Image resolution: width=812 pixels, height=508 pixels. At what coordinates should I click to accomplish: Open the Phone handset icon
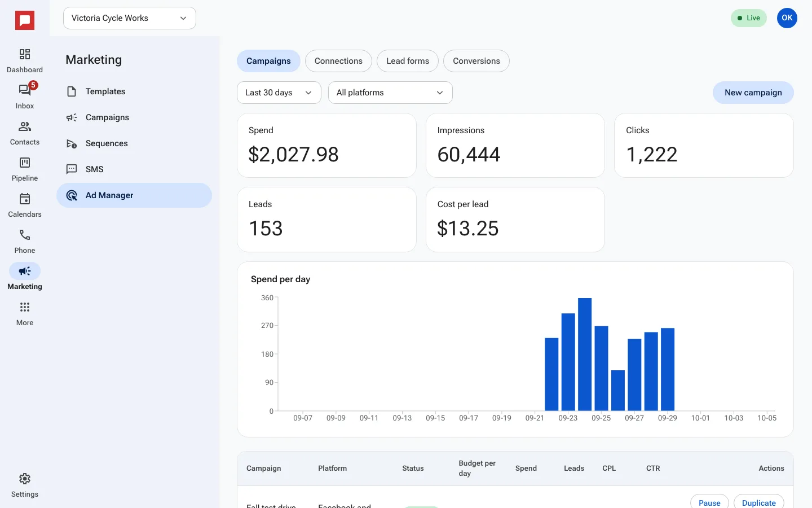(x=25, y=235)
